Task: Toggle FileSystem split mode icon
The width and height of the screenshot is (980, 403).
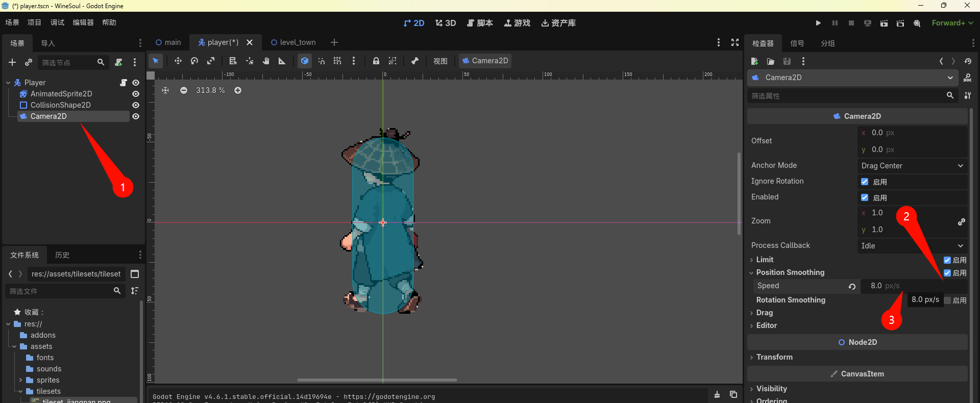Action: [x=135, y=274]
